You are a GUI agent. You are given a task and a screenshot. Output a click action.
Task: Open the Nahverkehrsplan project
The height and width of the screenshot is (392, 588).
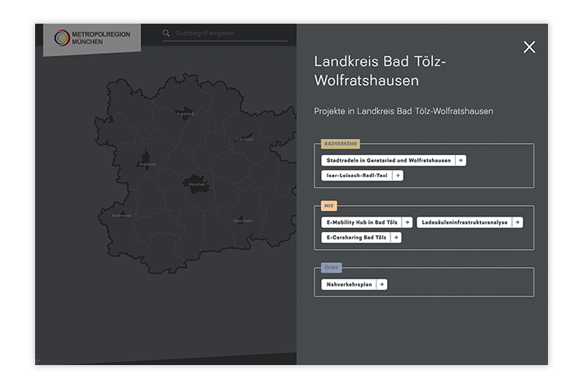[349, 284]
